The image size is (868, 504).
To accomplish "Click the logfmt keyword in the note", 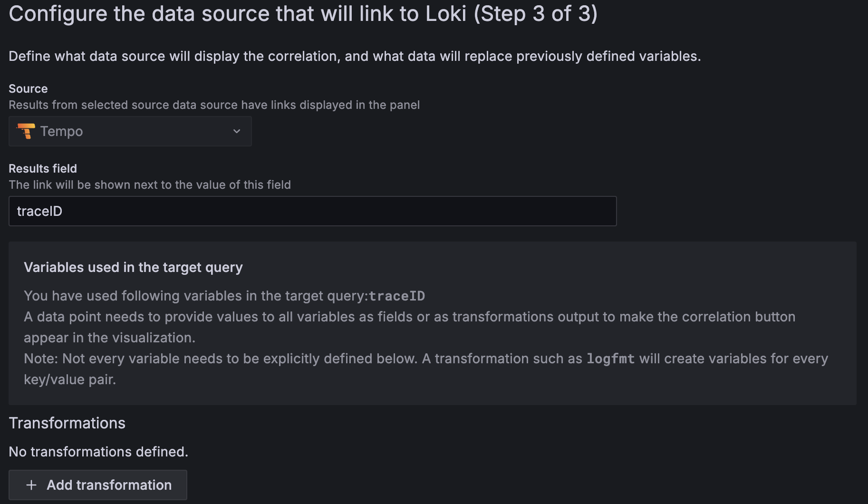I will (x=610, y=358).
